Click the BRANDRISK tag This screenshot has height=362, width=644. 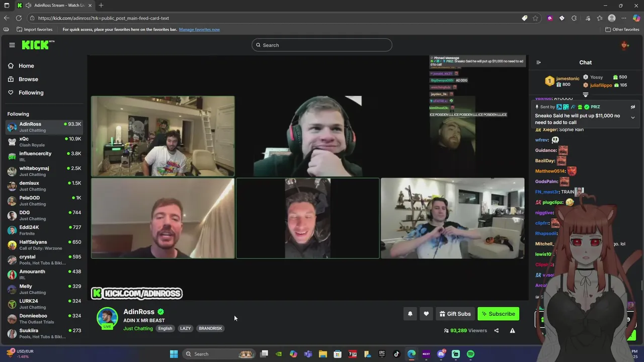(210, 328)
